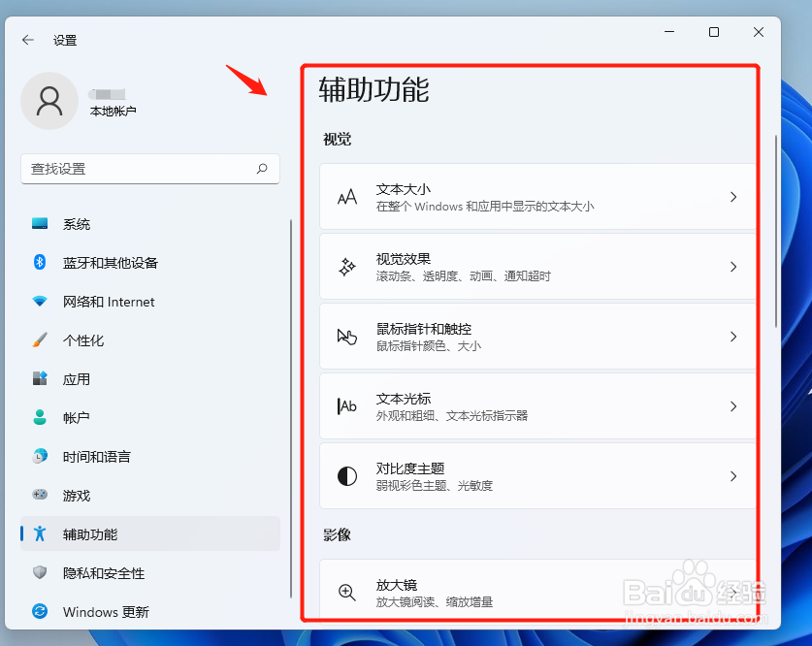Open the 游戏 category
The width and height of the screenshot is (812, 646).
click(x=150, y=495)
